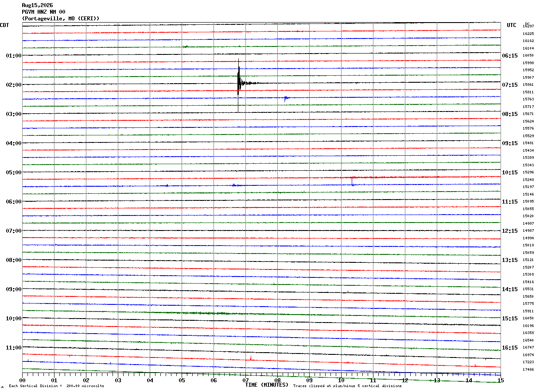The image size is (536, 392).
Task: Click the vertical division 200.00 microvolts note
Action: tap(57, 386)
